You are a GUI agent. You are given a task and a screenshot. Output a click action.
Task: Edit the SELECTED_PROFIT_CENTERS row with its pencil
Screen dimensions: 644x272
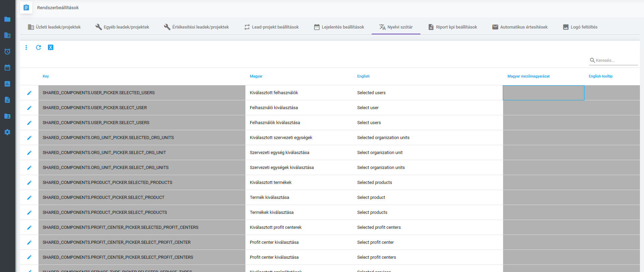tap(29, 227)
